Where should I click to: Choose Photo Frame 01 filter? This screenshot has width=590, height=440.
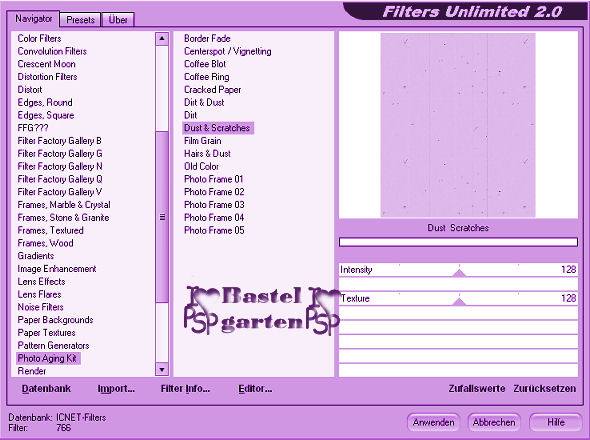[214, 179]
